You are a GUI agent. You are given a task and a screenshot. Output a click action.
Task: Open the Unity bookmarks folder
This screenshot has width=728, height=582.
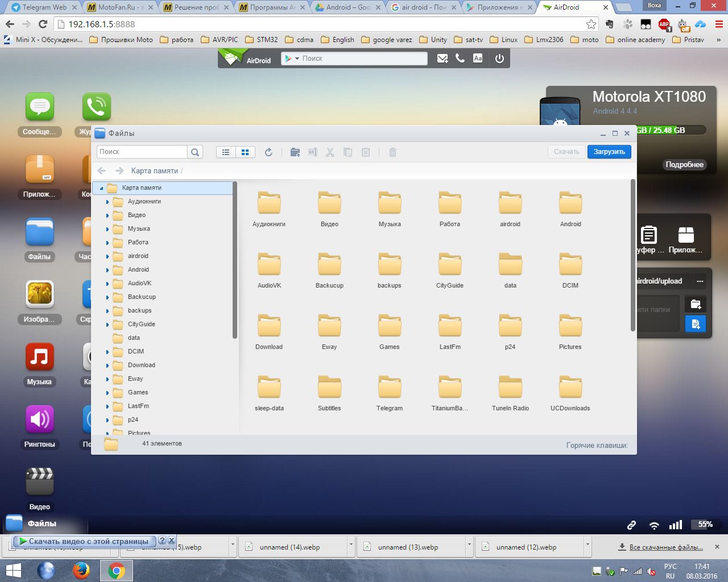433,40
